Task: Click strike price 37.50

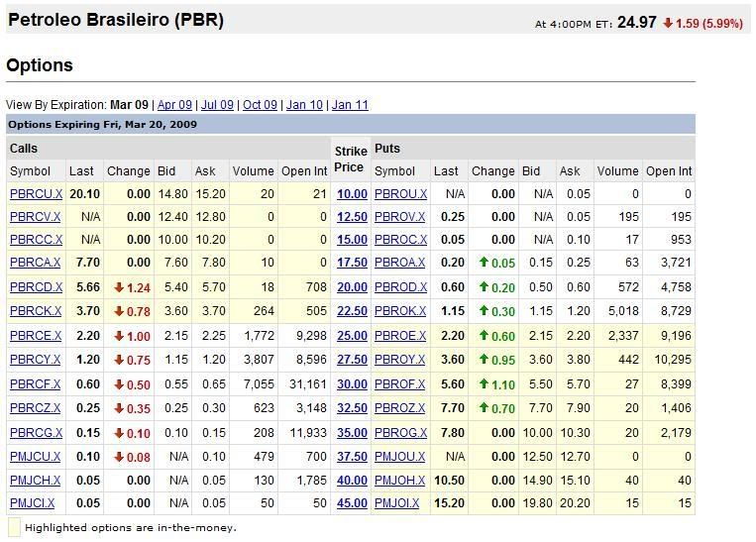Action: coord(352,457)
